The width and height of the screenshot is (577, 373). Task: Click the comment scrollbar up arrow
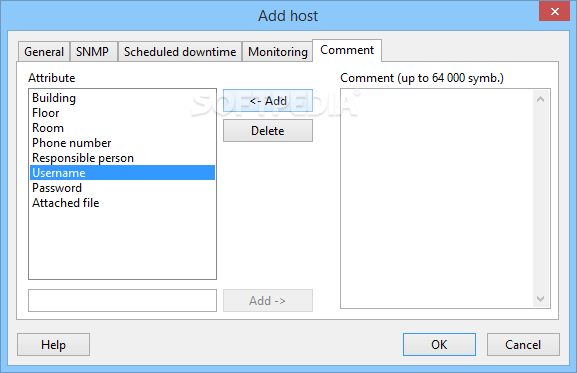(541, 99)
